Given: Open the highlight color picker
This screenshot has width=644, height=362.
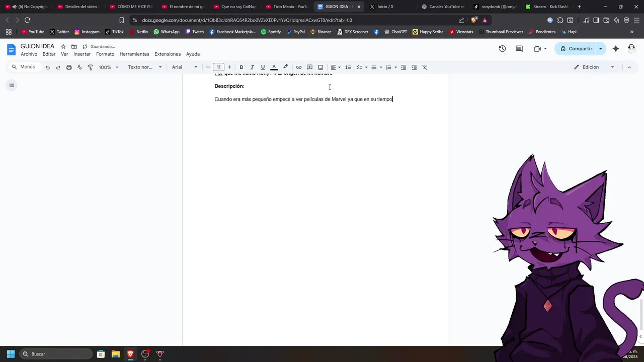Looking at the screenshot, I should coord(285,67).
